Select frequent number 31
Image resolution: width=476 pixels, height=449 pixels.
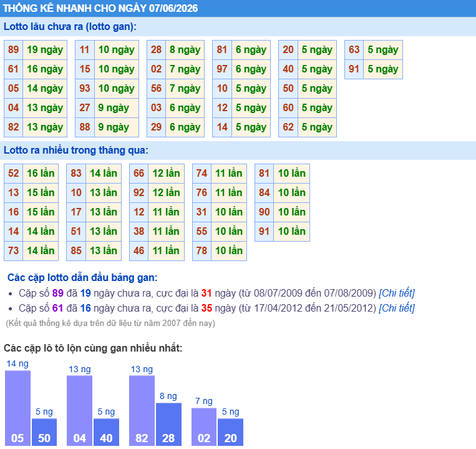click(x=202, y=212)
